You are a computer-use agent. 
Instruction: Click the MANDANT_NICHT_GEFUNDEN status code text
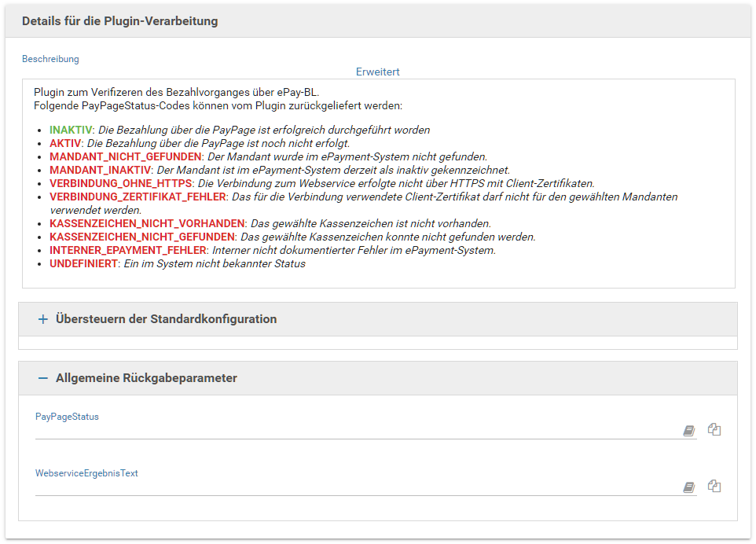[x=125, y=156]
